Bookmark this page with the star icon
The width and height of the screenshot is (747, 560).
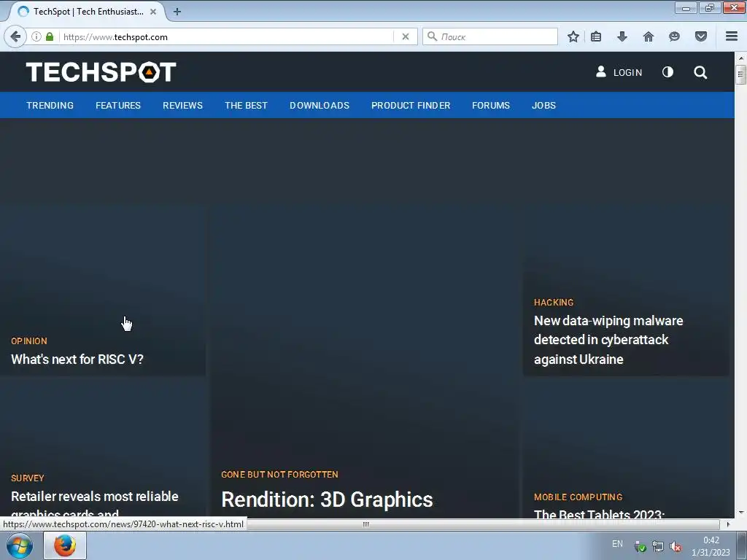(573, 36)
